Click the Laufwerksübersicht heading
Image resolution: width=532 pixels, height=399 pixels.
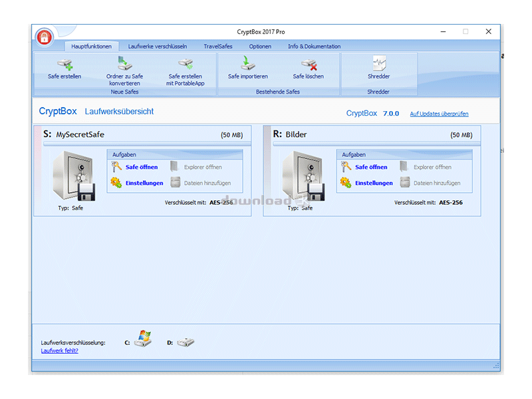pos(119,111)
